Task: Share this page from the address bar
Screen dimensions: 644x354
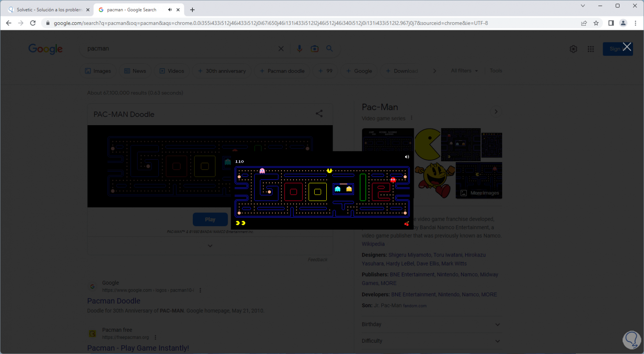Action: [x=584, y=23]
